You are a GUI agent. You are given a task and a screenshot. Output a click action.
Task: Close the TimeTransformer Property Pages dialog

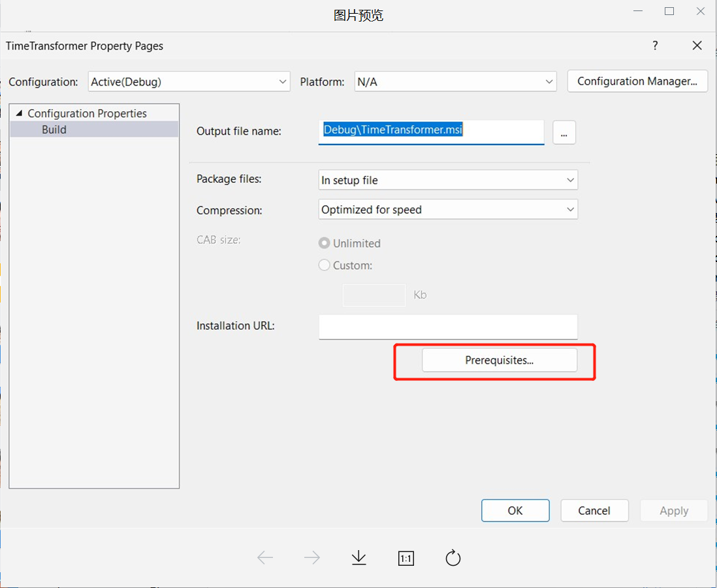coord(697,46)
